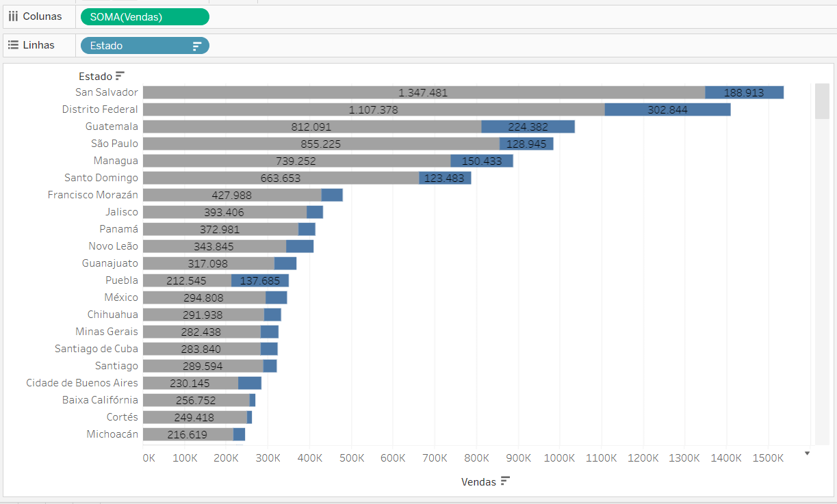Select the Managua row label
The image size is (837, 504).
pyautogui.click(x=116, y=161)
